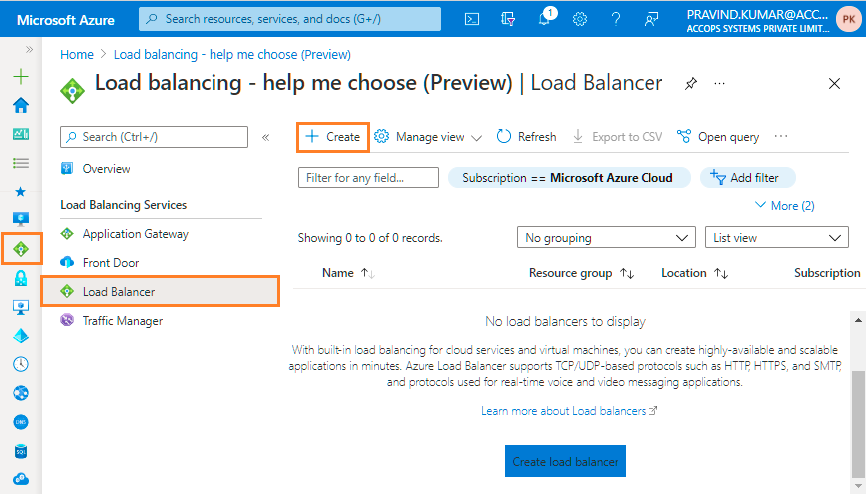Click the Traffic Manager purple globe icon
Viewport: 866px width, 494px height.
tap(67, 320)
